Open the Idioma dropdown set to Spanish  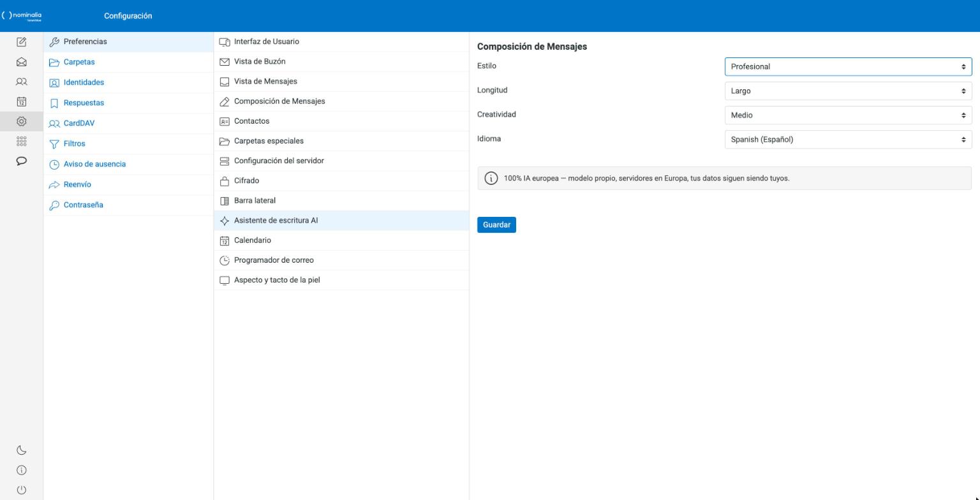click(x=848, y=139)
